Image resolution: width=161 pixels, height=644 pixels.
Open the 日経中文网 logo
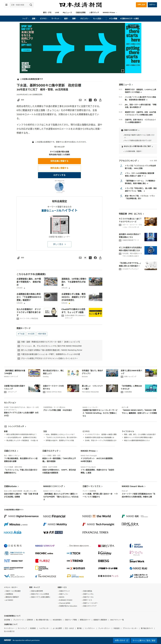pyautogui.click(x=53, y=533)
